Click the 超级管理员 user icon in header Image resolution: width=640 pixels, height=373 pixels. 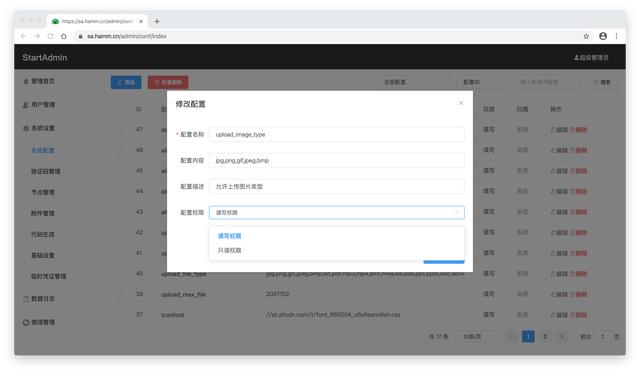pos(576,58)
